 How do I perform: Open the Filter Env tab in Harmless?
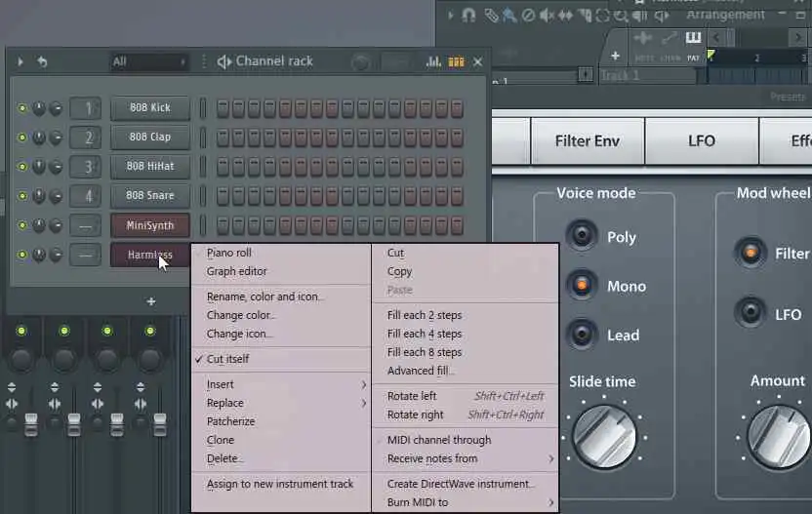coord(588,140)
